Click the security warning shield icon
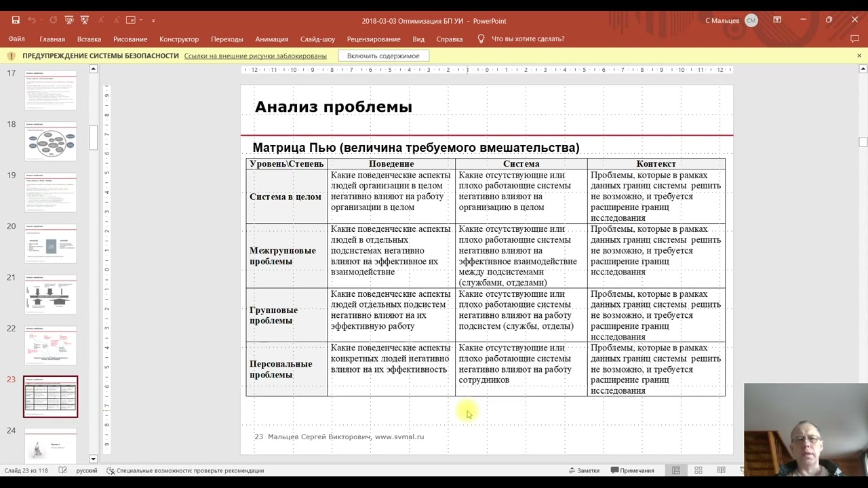Viewport: 868px width, 488px height. pos(12,56)
